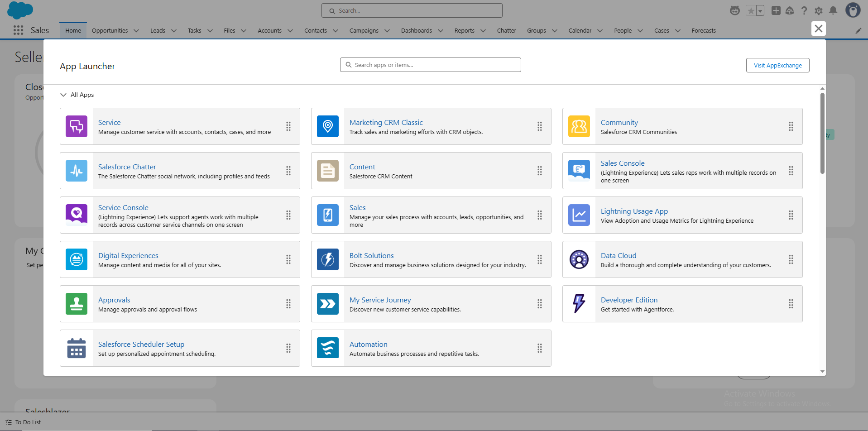Click the Sales Console app icon
The width and height of the screenshot is (868, 431).
coord(579,171)
